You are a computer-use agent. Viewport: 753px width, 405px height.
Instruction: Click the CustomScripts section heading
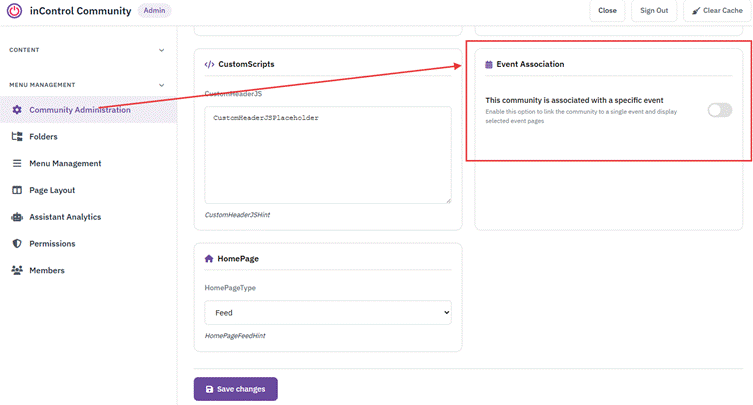(246, 64)
